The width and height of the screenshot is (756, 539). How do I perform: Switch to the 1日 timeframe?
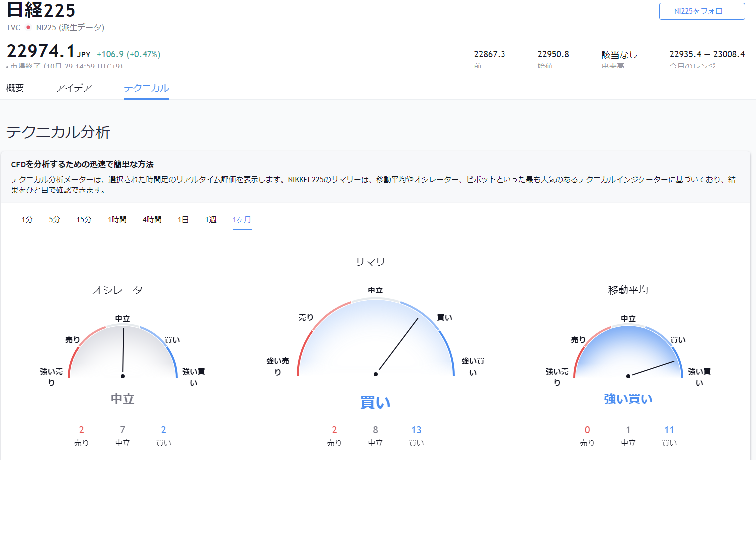click(183, 220)
